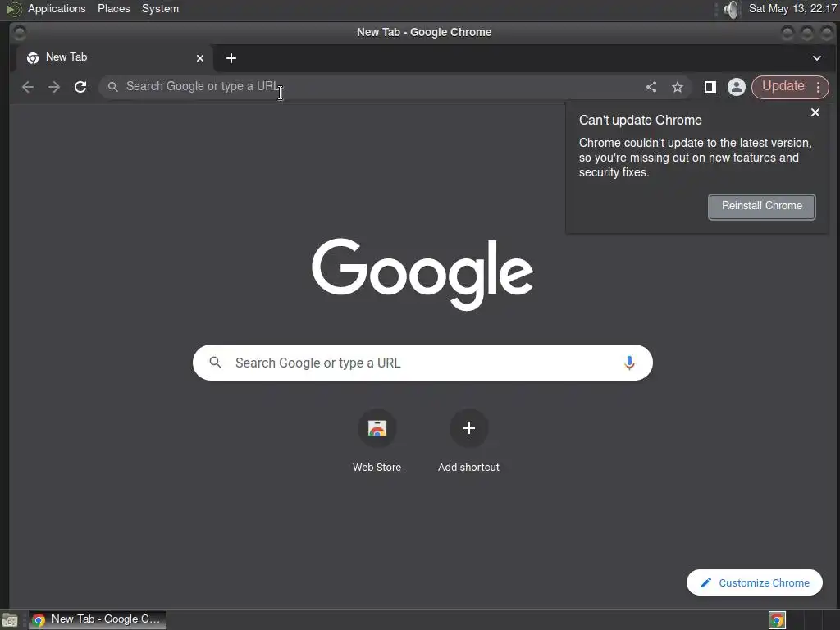Viewport: 840px width, 630px height.
Task: Select New Tab - Google Chrome taskbar entry
Action: pyautogui.click(x=97, y=620)
